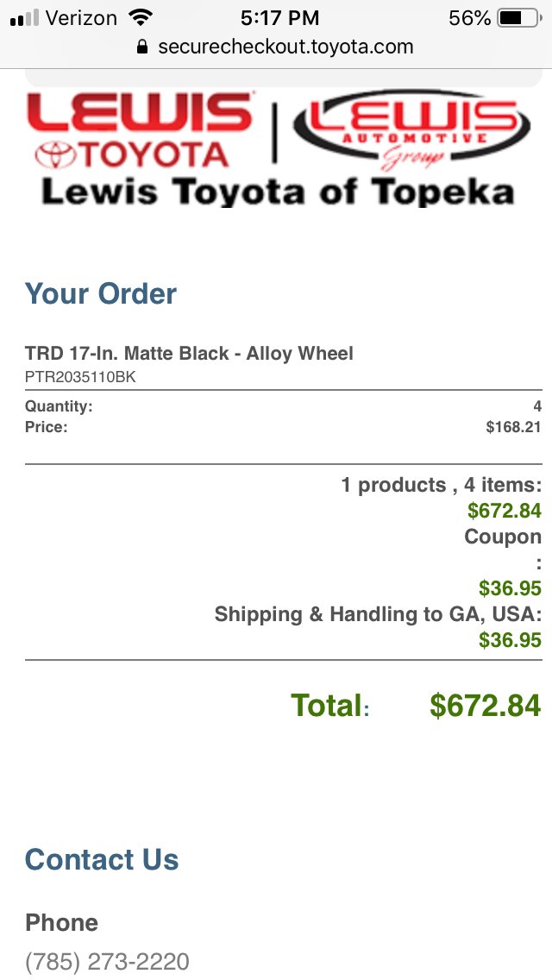Tap the securecheckout.toyota.com address field

[x=275, y=47]
